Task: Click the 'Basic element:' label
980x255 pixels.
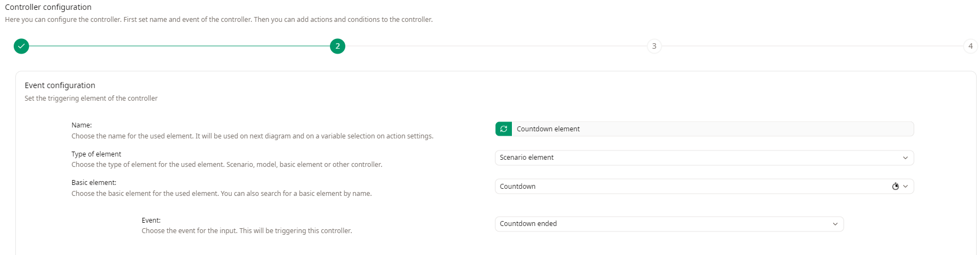Action: pos(94,183)
